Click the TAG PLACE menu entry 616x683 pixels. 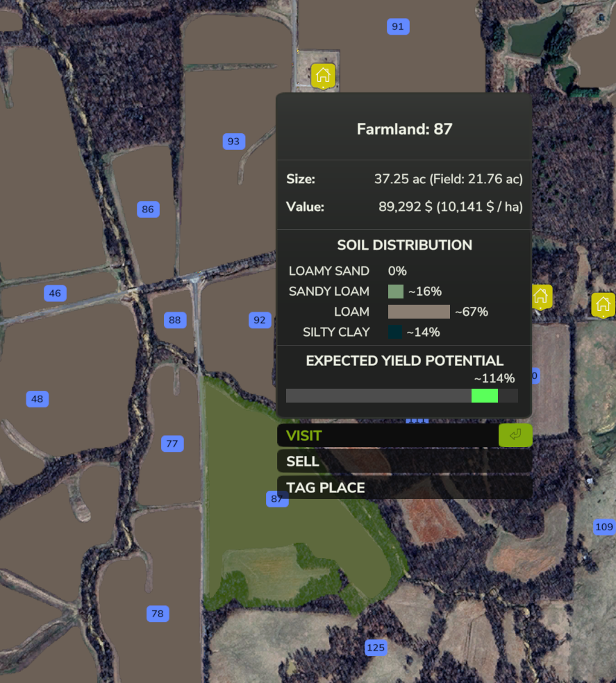click(x=404, y=487)
